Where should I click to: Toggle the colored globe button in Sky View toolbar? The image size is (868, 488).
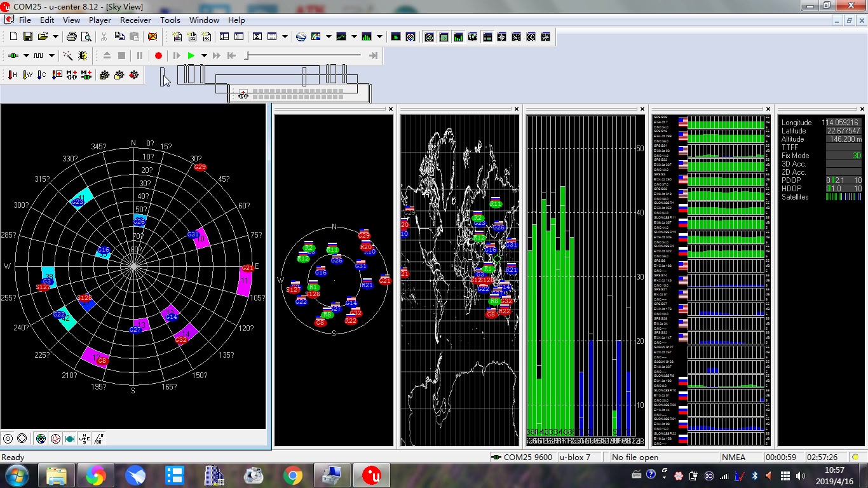pyautogui.click(x=41, y=438)
